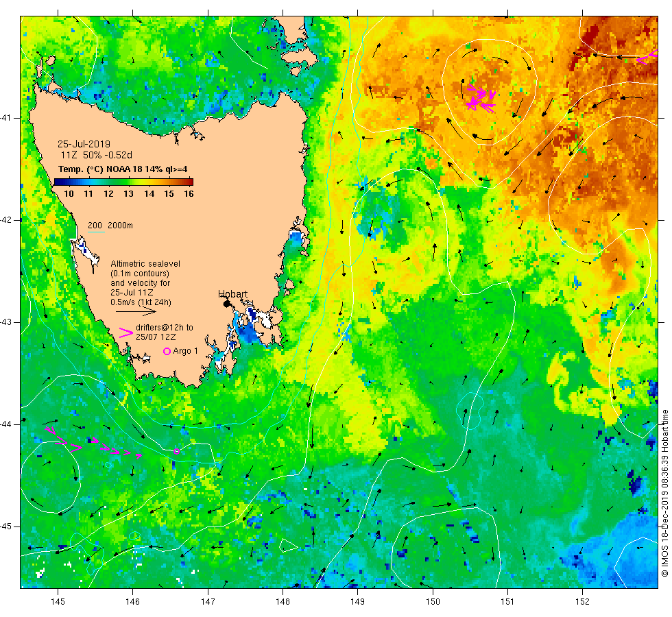Click the latitude axis label -45

(x=5, y=527)
